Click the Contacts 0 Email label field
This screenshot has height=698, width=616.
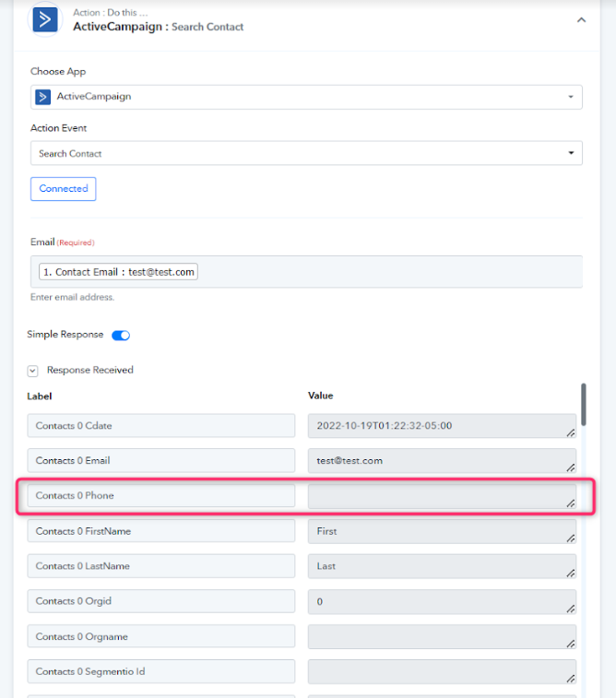[x=161, y=460]
